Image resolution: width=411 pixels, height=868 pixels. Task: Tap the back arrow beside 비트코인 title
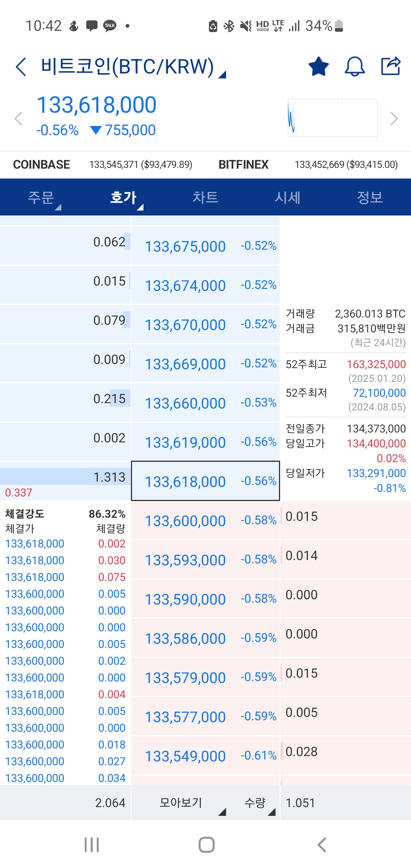pos(21,67)
